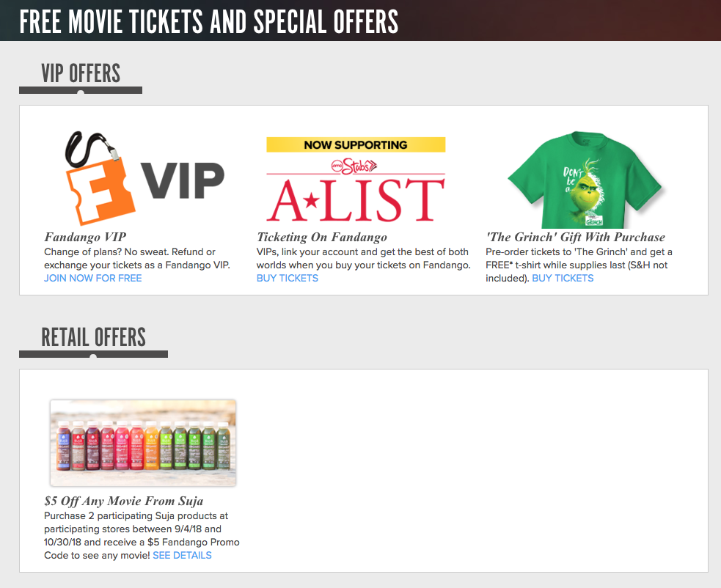Click BUY TICKETS under Ticketing On Fandango
Screen dimensions: 721x588
point(288,278)
